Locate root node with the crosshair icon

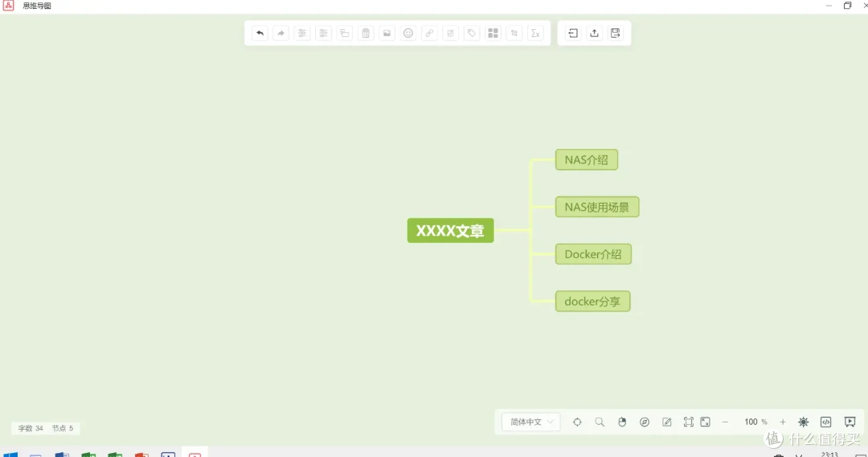(577, 422)
